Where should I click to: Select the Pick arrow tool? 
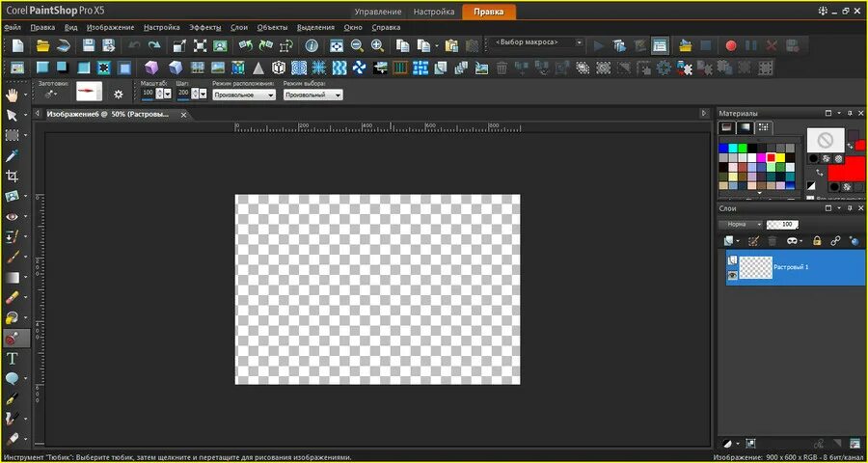tap(12, 115)
